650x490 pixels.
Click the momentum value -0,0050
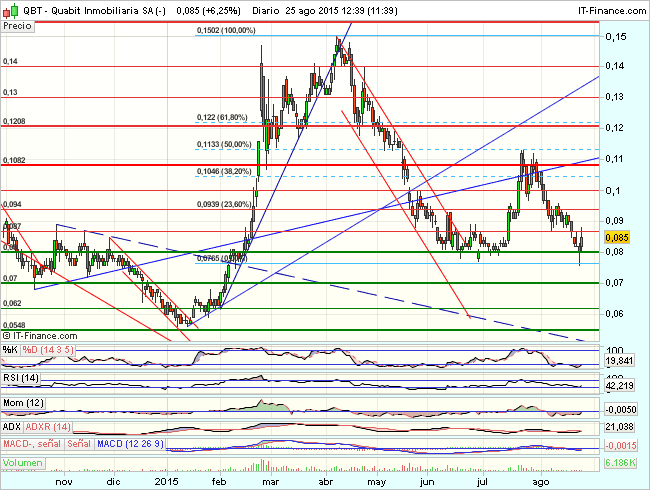[x=621, y=410]
